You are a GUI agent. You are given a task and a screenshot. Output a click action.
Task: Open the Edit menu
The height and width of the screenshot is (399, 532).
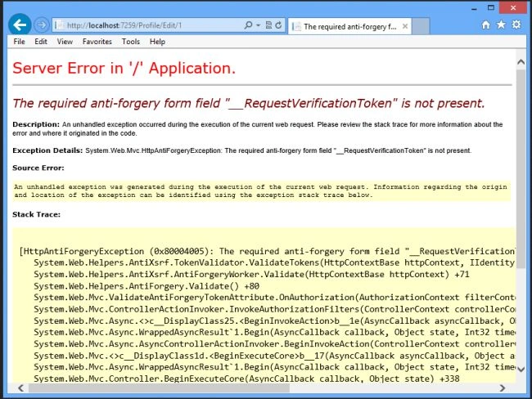[x=41, y=42]
